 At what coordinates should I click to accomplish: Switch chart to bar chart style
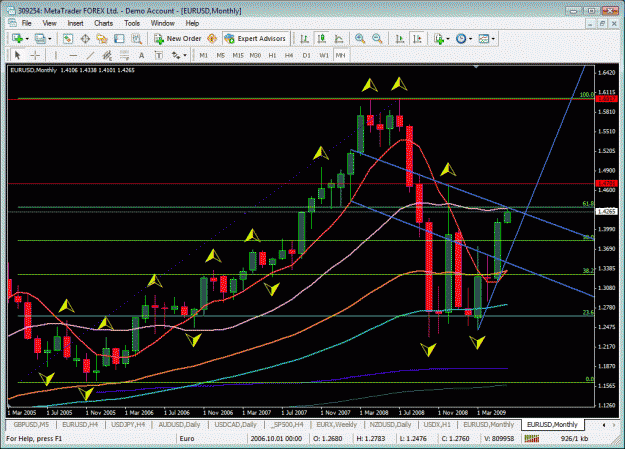(x=305, y=39)
